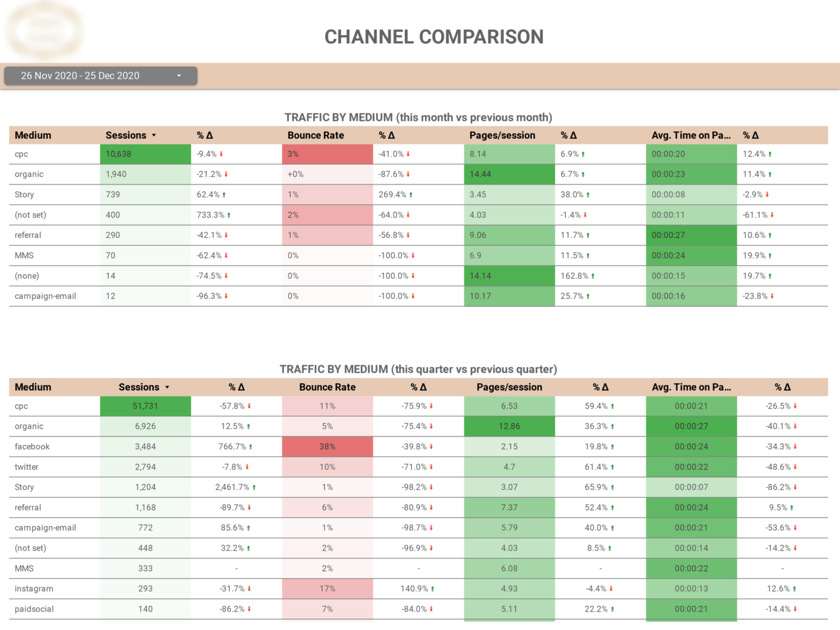Click the Story row label in monthly table
This screenshot has width=840, height=630.
tap(24, 195)
